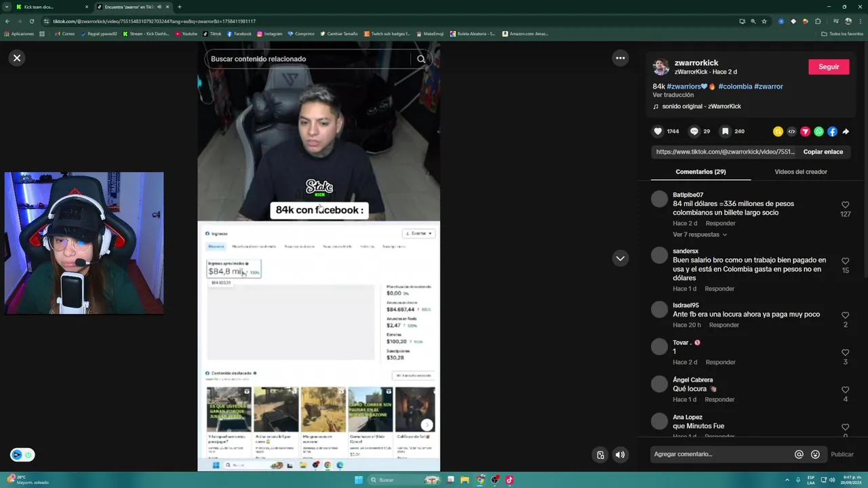This screenshot has height=488, width=868.
Task: Open comments via the speech bubble icon
Action: coord(694,131)
